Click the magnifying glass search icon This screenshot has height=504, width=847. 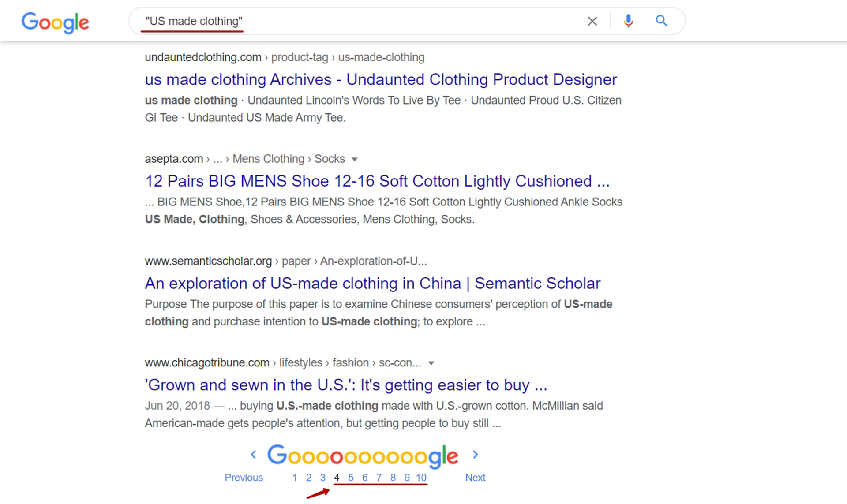(661, 21)
